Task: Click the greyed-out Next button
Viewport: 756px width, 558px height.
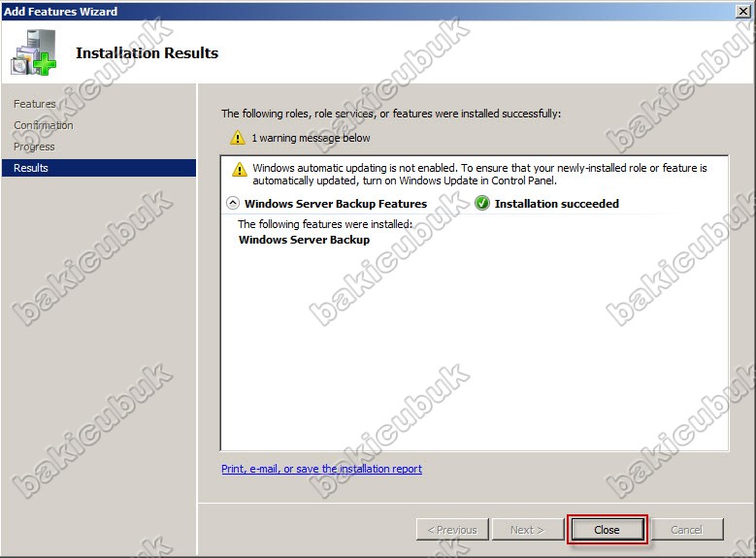Action: [528, 530]
